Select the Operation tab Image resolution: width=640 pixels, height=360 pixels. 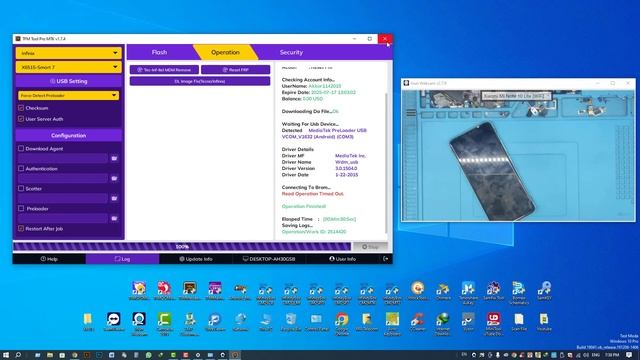click(225, 52)
